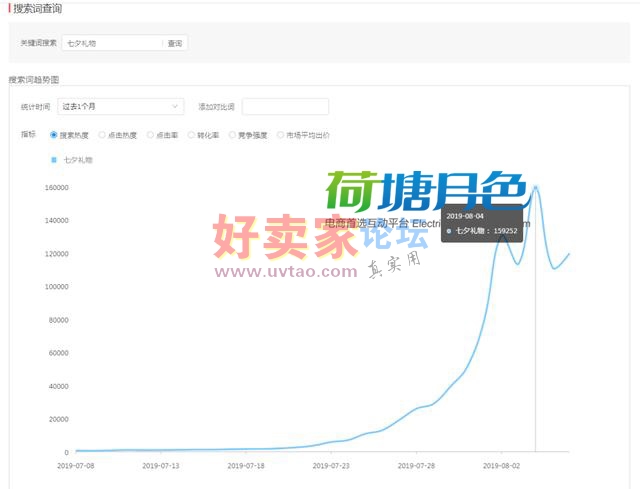640x489 pixels.
Task: Click the blue legend square for 七夕礼物
Action: [54, 160]
